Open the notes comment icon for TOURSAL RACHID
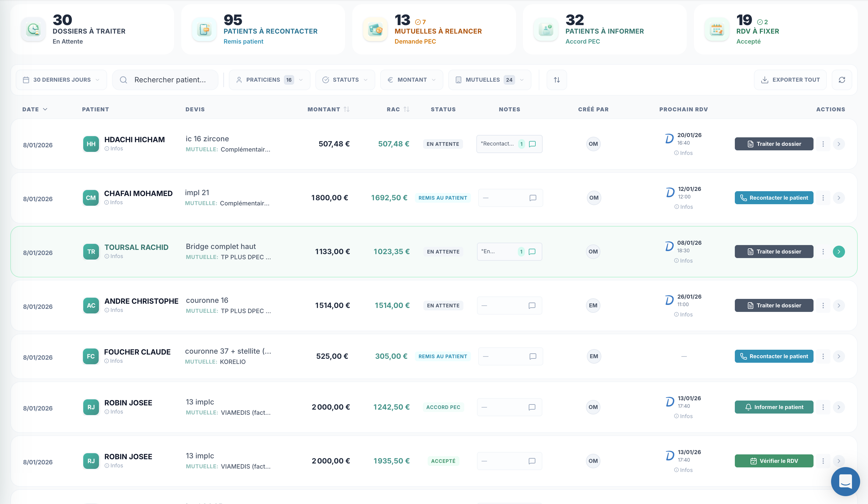 point(532,252)
